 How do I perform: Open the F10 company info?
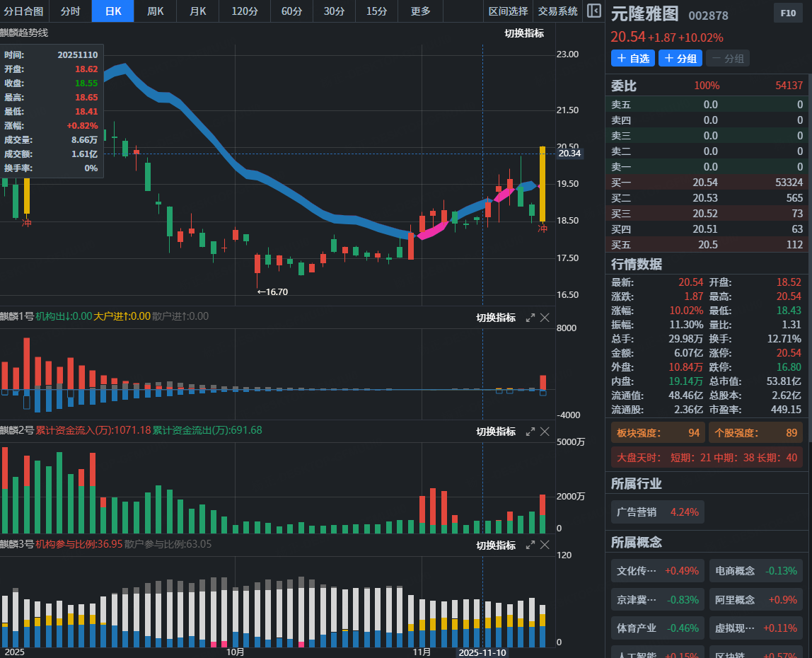click(787, 13)
